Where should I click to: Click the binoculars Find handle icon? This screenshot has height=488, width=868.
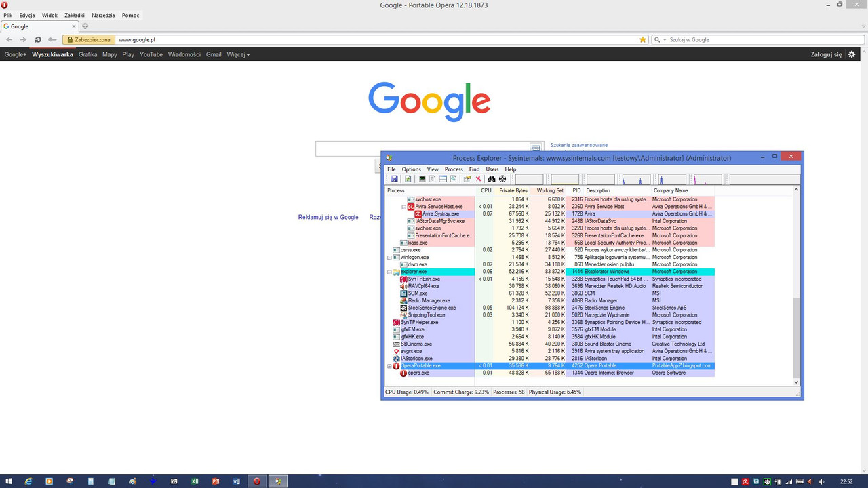click(x=492, y=179)
